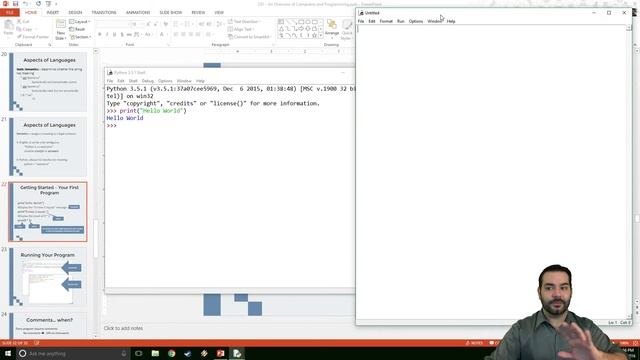This screenshot has height=360, width=640.
Task: Open the Arrange dropdown in the Drawing group
Action: [332, 28]
